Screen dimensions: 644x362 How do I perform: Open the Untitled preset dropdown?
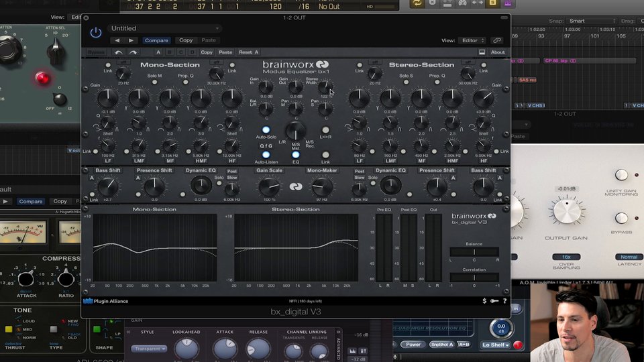coord(165,28)
